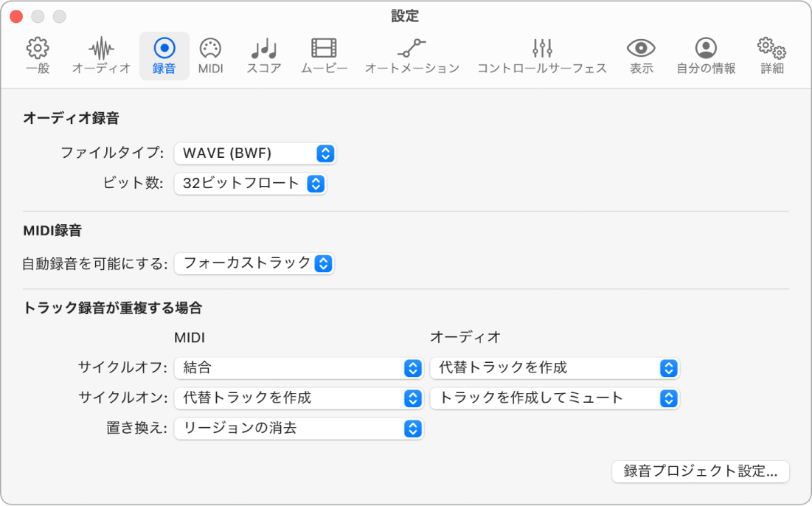Open the ビット数 32ビットフロート dropdown
This screenshot has height=506, width=812.
[x=250, y=184]
